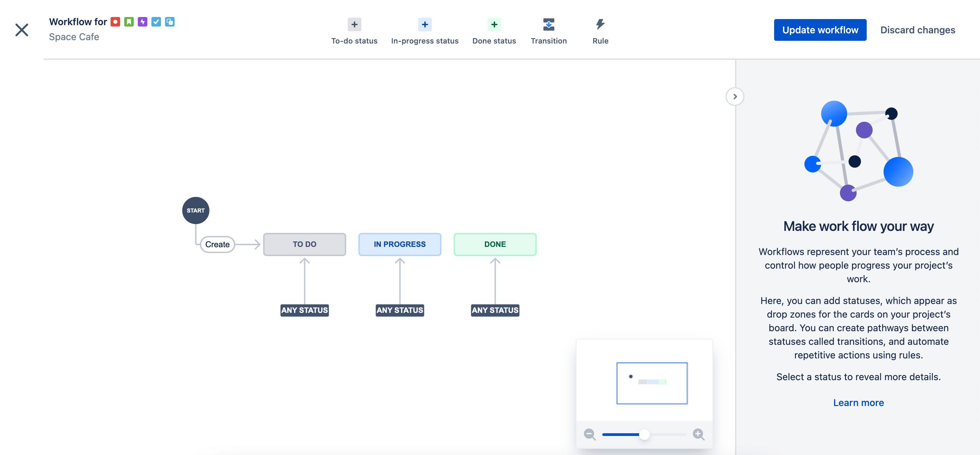Image resolution: width=980 pixels, height=455 pixels.
Task: Click the ANY STATUS under IN PROGRESS
Action: [400, 309]
